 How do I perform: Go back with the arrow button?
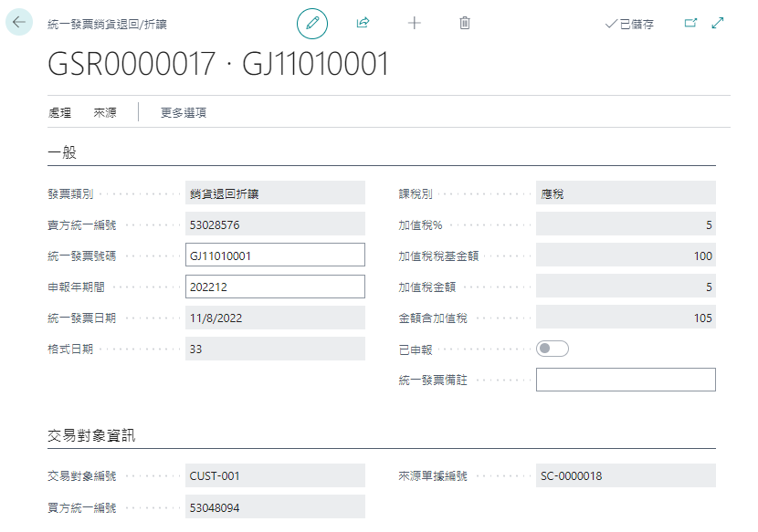[x=19, y=22]
